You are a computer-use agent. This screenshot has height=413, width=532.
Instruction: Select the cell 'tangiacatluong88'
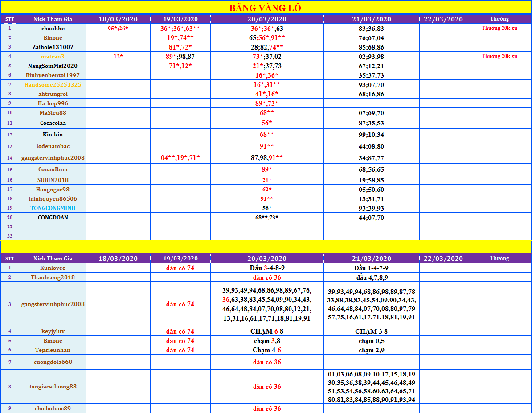53,387
